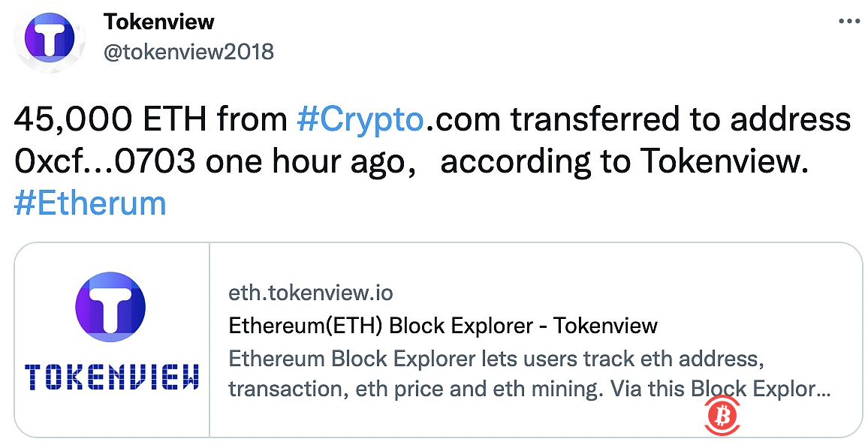Click the circular T emblem above TOKENVIEW text

coord(110,308)
